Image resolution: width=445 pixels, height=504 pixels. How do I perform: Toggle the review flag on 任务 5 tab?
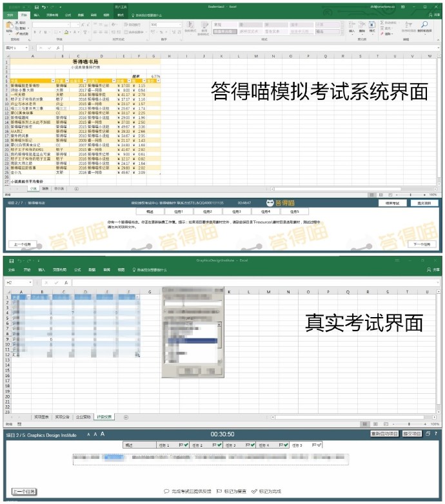pos(314,445)
